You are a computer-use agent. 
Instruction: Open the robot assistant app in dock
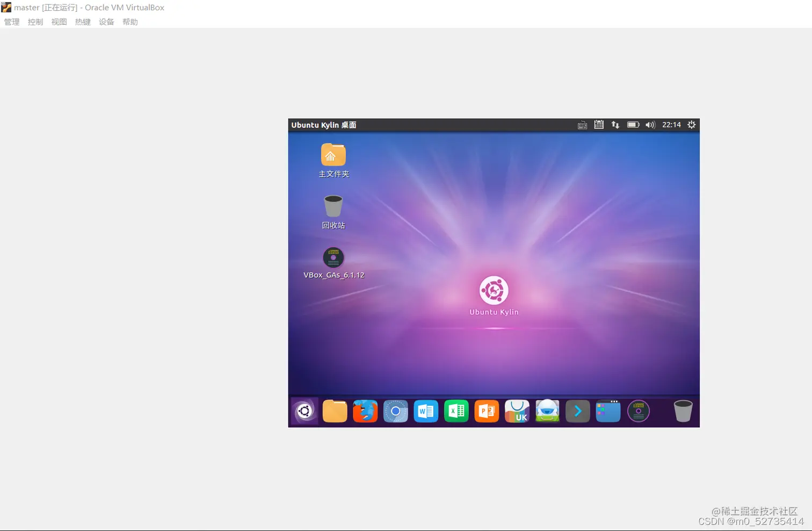(x=548, y=412)
